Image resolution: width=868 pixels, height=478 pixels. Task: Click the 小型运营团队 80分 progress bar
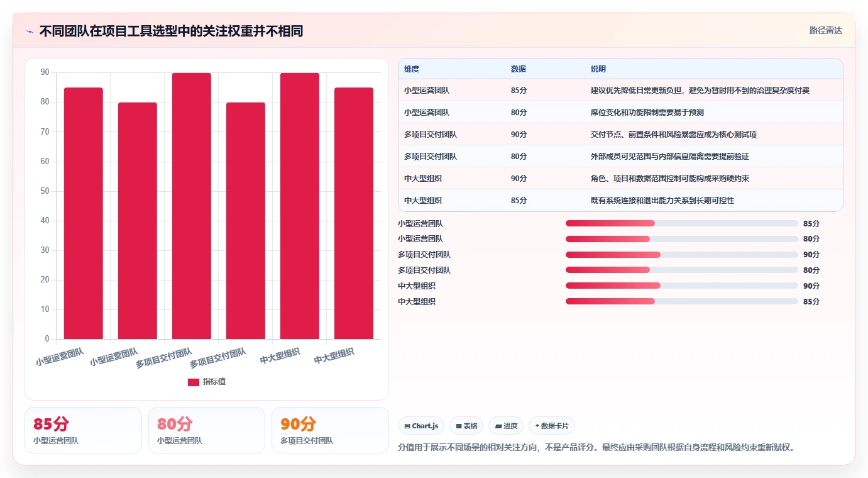(x=682, y=239)
